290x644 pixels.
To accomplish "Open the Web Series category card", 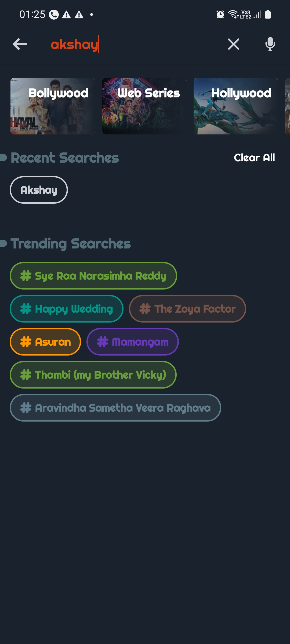I will coord(144,106).
